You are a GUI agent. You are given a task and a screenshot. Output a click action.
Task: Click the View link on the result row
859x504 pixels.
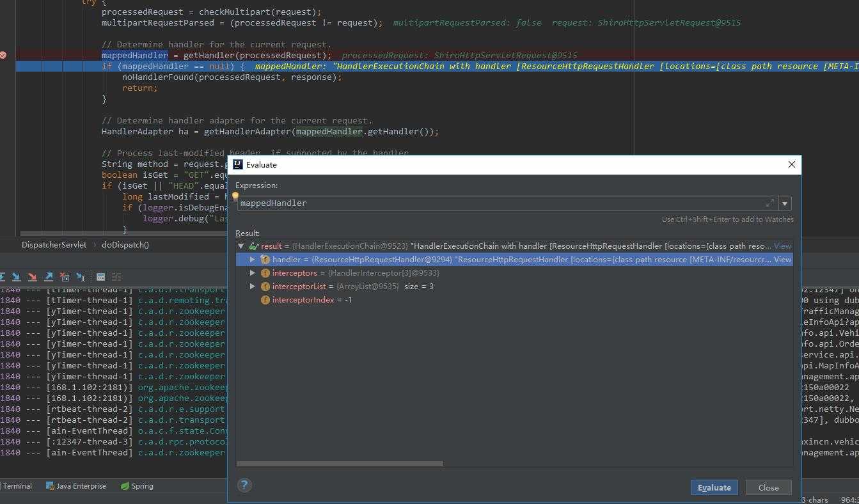tap(782, 246)
